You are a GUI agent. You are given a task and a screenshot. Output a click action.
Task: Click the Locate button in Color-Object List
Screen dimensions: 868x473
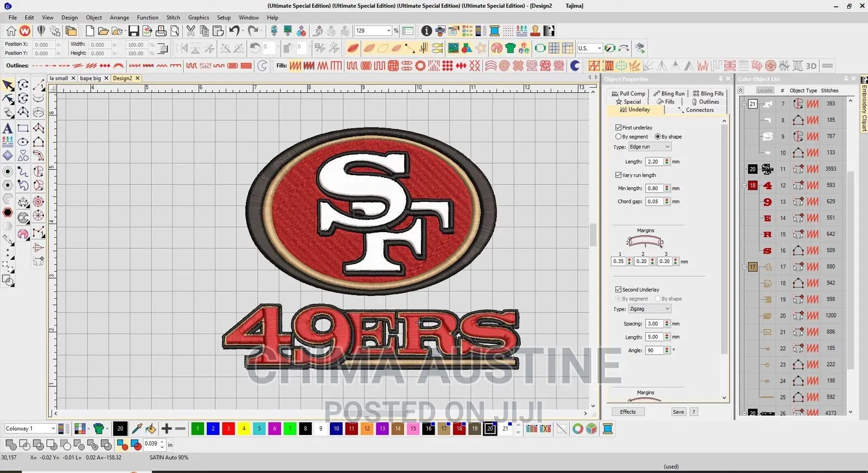pyautogui.click(x=764, y=91)
